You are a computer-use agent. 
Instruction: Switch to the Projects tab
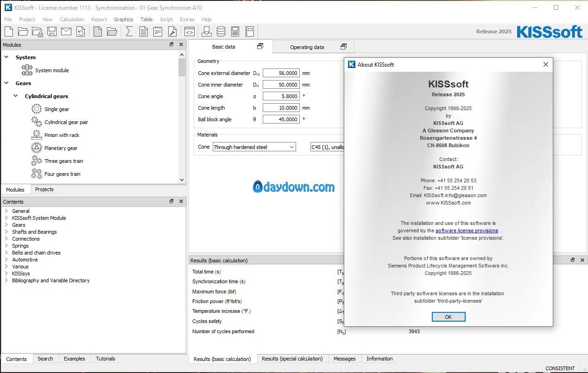tap(44, 189)
